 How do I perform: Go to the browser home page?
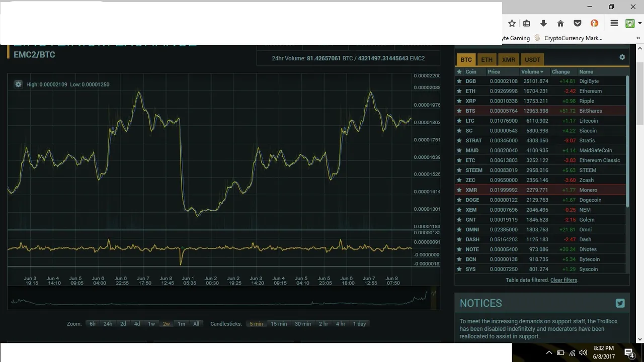560,23
